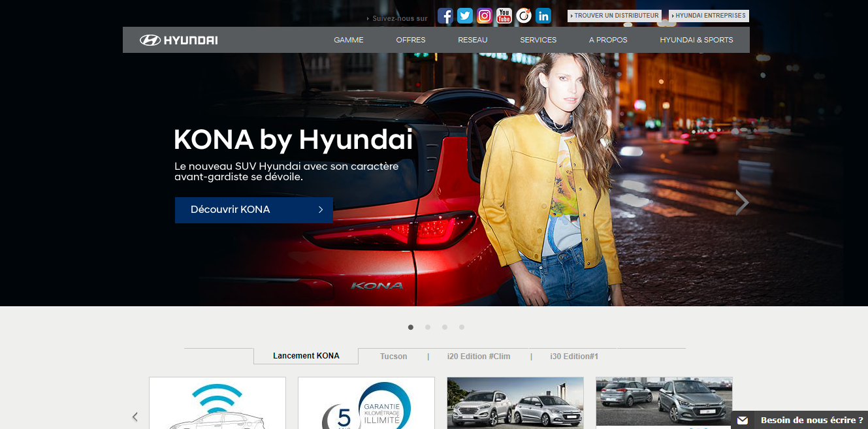Click the Hyundai logo in navigation bar
868x429 pixels.
pos(178,40)
